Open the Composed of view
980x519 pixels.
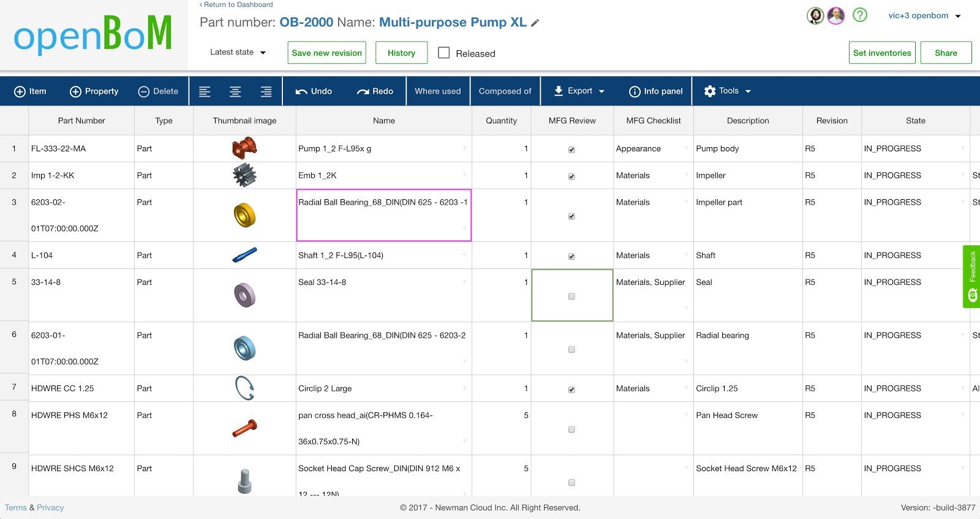505,91
